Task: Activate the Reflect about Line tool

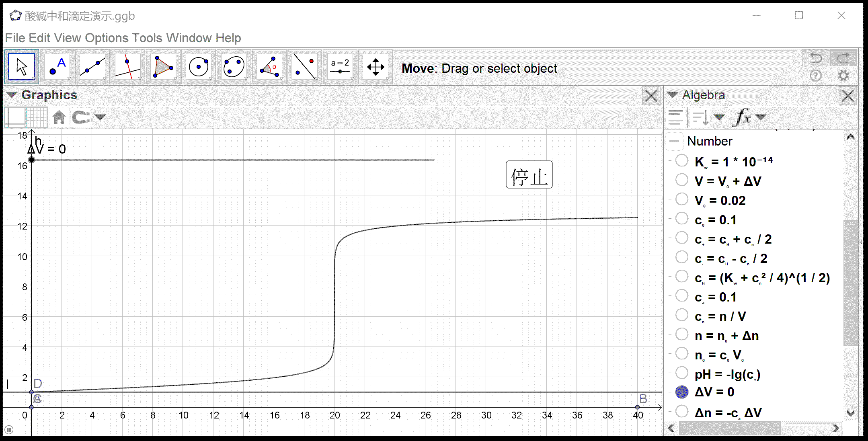Action: (305, 67)
